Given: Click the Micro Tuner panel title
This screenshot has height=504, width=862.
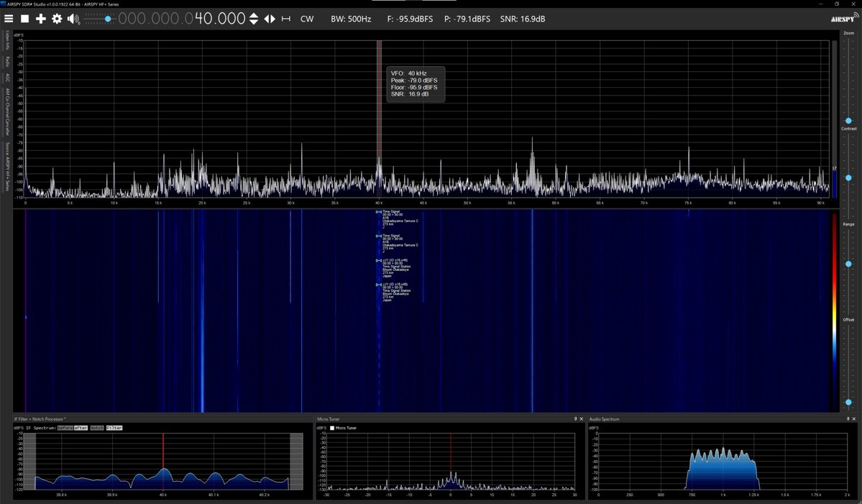Looking at the screenshot, I should tap(329, 419).
